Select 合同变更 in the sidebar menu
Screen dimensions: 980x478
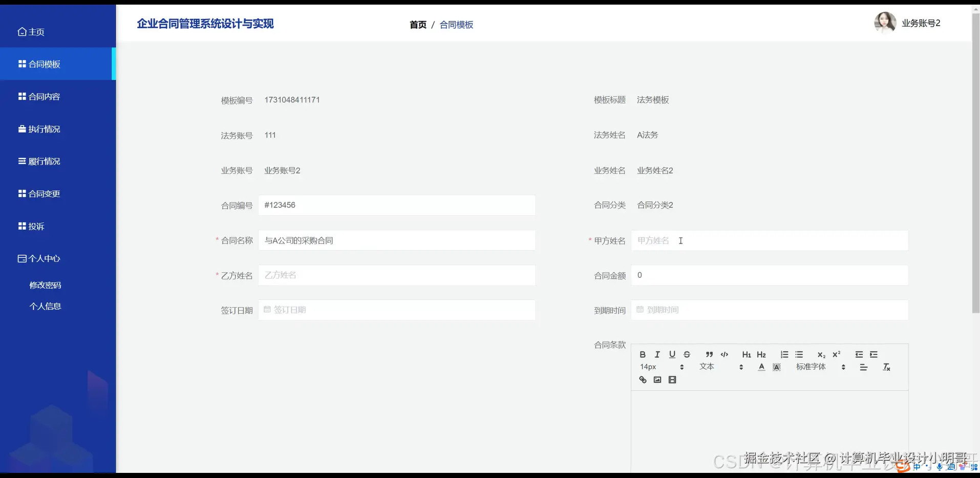(x=44, y=193)
